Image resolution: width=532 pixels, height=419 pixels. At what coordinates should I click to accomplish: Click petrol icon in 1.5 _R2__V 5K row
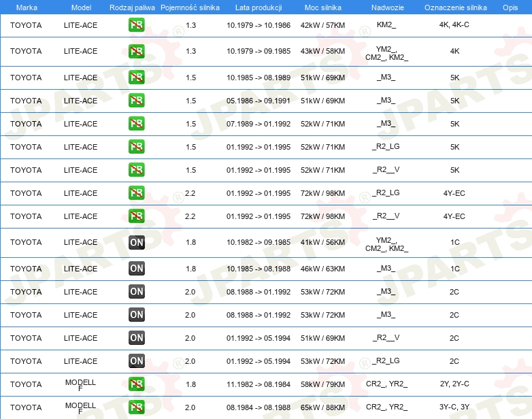136,169
